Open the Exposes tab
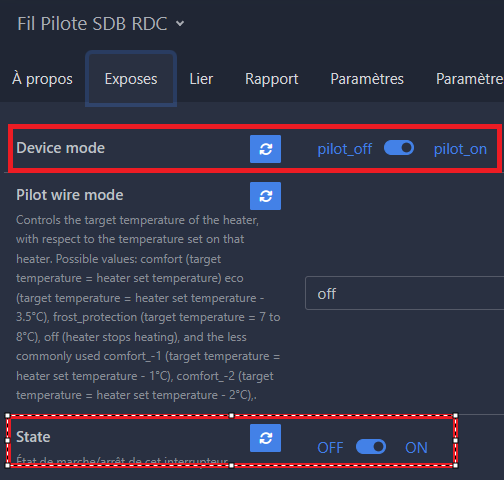Screen dimensions: 504x480 coord(131,79)
